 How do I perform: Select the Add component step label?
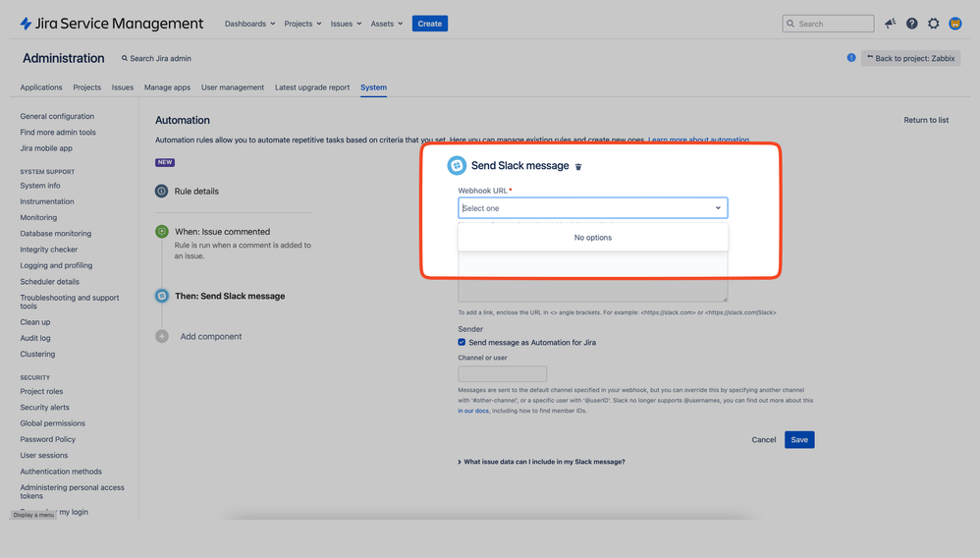210,337
